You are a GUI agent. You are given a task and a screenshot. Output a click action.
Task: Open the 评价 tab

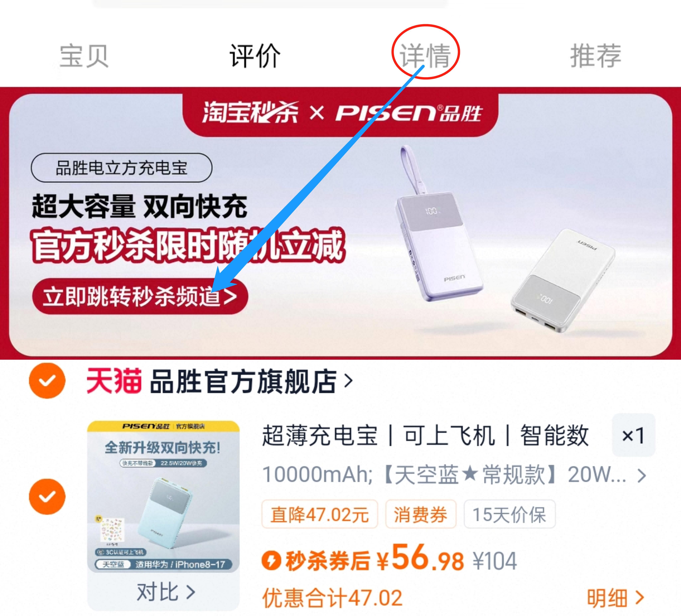click(255, 56)
